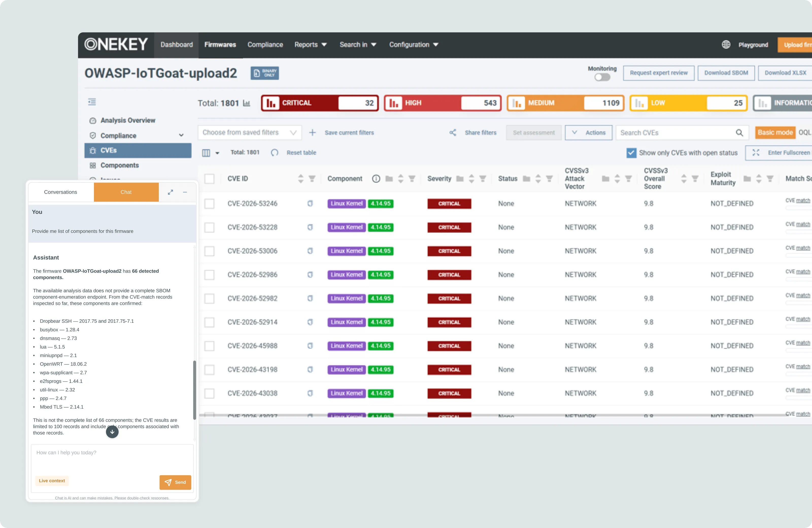
Task: Open the Configuration dropdown
Action: pos(414,45)
